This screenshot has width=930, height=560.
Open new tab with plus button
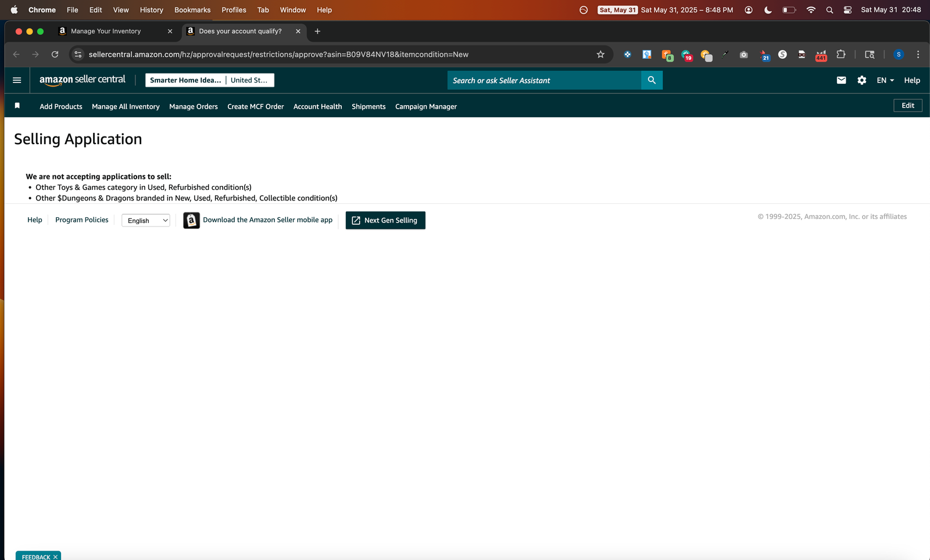coord(317,31)
